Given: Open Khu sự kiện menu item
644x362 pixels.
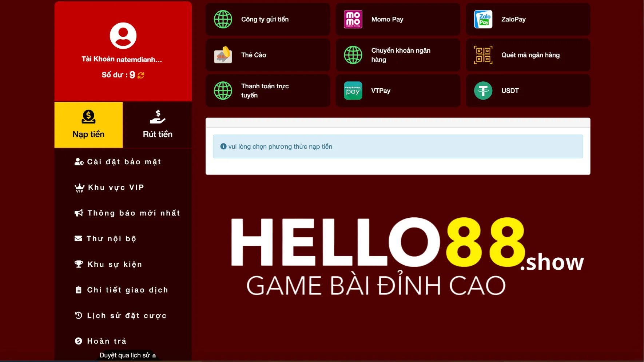Looking at the screenshot, I should point(123,264).
